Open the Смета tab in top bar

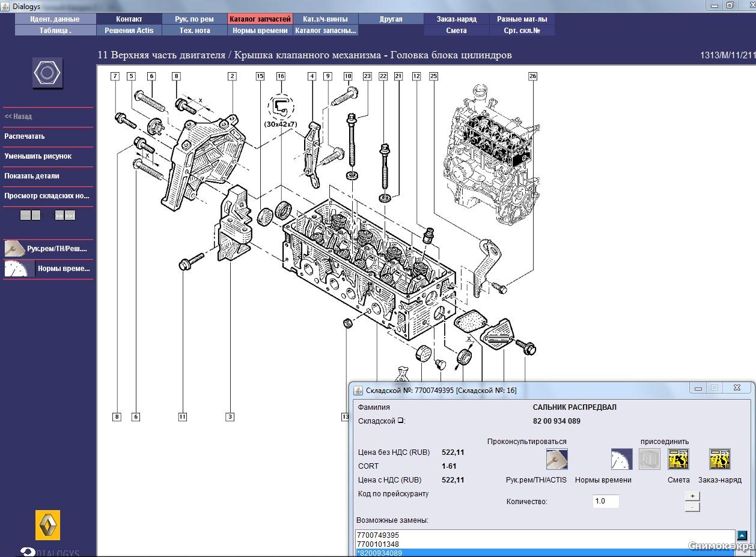click(x=457, y=31)
